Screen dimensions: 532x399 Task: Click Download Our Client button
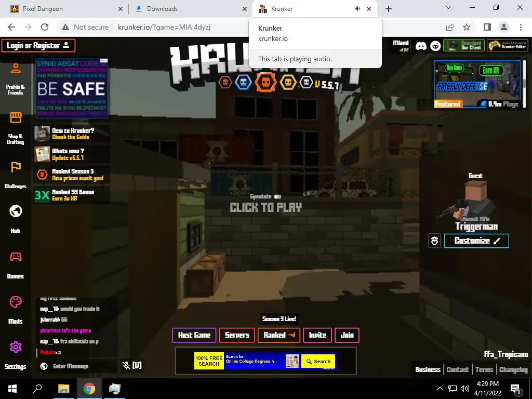[x=464, y=46]
